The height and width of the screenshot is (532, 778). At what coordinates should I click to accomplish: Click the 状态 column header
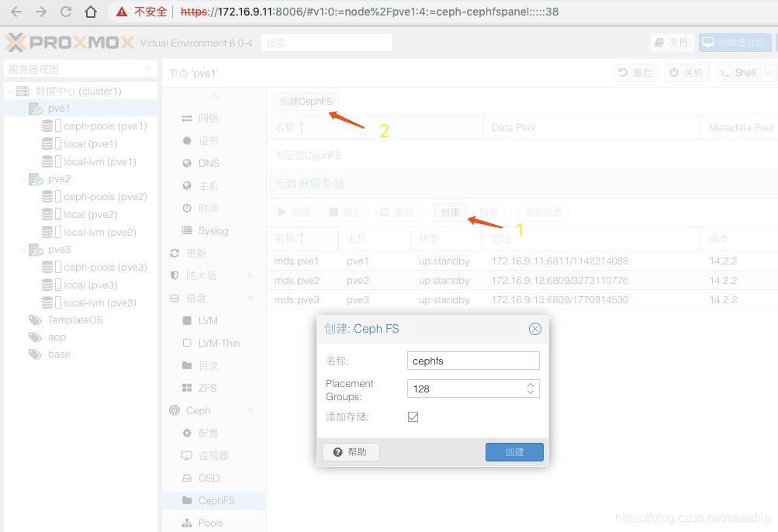pos(447,239)
